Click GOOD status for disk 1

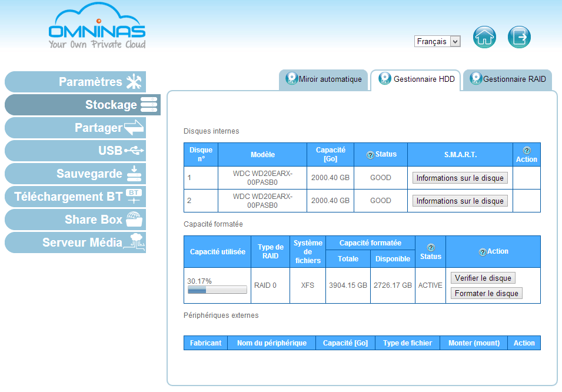[381, 178]
